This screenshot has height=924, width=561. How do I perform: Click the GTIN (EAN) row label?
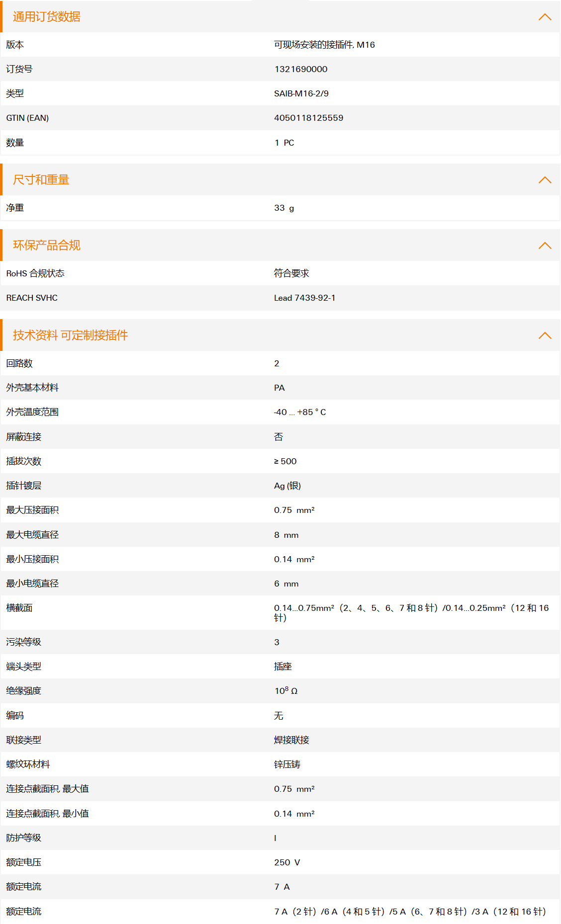[x=27, y=118]
